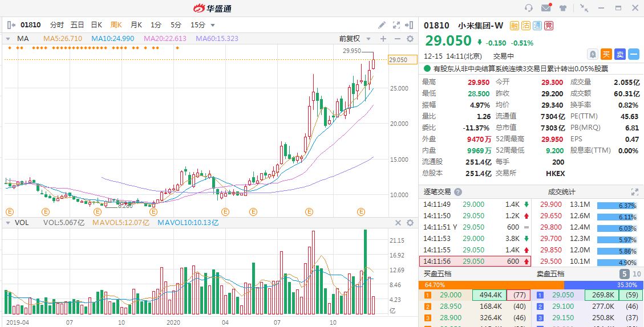
Task: Set a price alert with bell icon
Action: [x=593, y=54]
